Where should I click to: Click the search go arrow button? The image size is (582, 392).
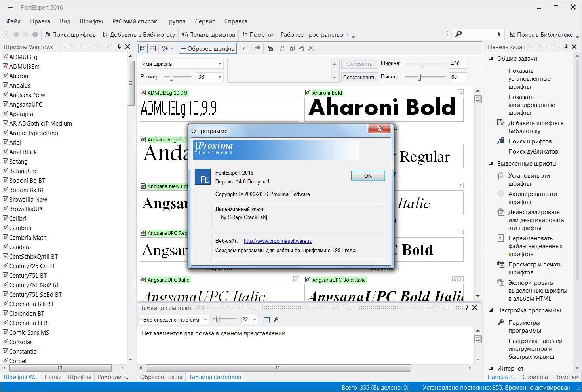[x=499, y=34]
